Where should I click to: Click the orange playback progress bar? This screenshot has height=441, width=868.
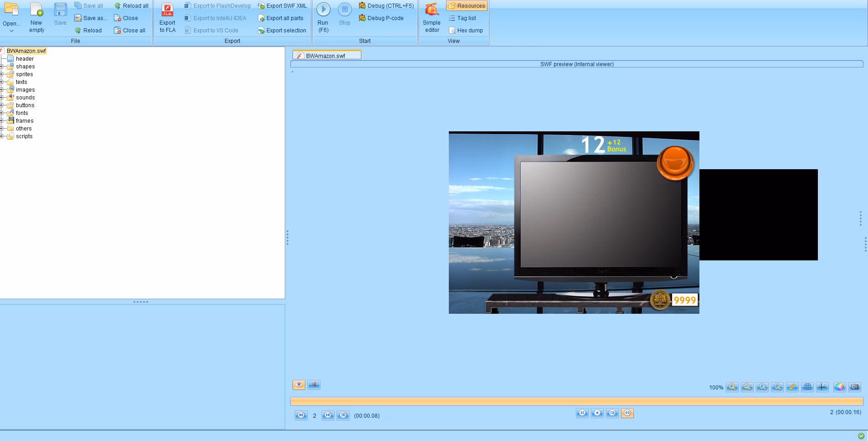[x=576, y=401]
